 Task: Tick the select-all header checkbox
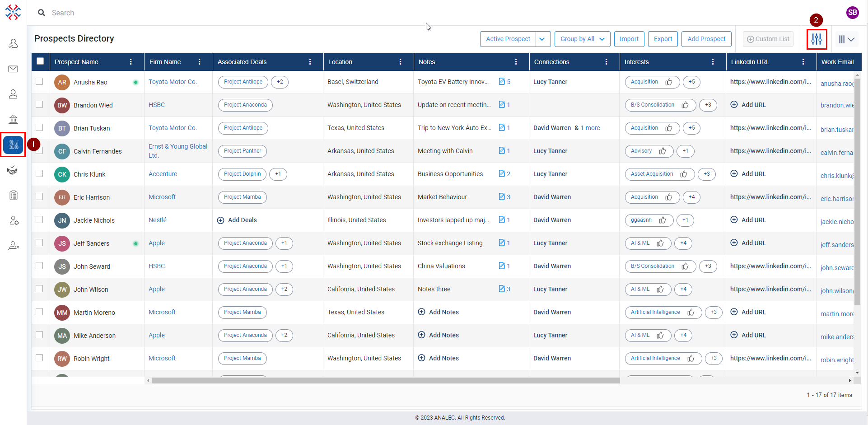pos(40,61)
